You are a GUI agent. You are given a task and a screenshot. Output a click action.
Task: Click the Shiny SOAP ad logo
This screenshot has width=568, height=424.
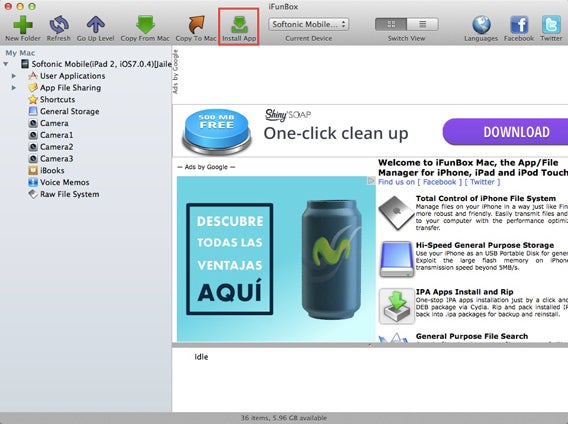coord(288,115)
